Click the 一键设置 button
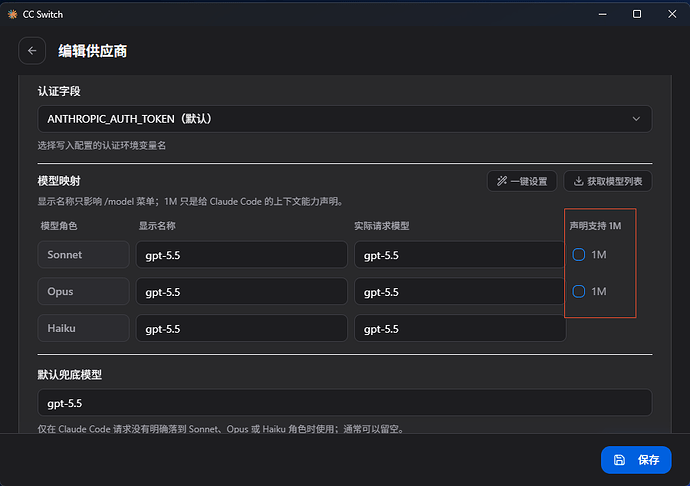 pos(522,181)
